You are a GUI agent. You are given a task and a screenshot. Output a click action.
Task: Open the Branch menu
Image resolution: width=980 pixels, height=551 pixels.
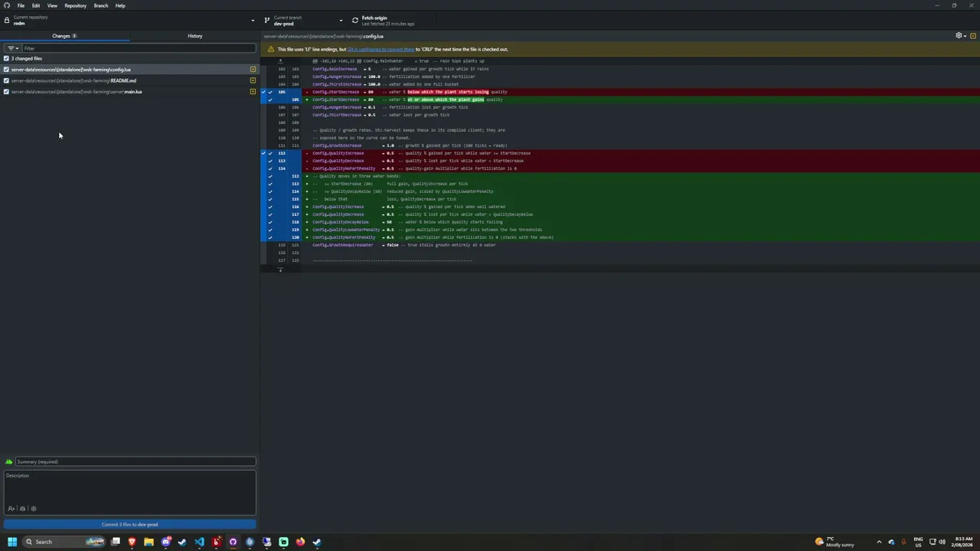click(x=100, y=5)
